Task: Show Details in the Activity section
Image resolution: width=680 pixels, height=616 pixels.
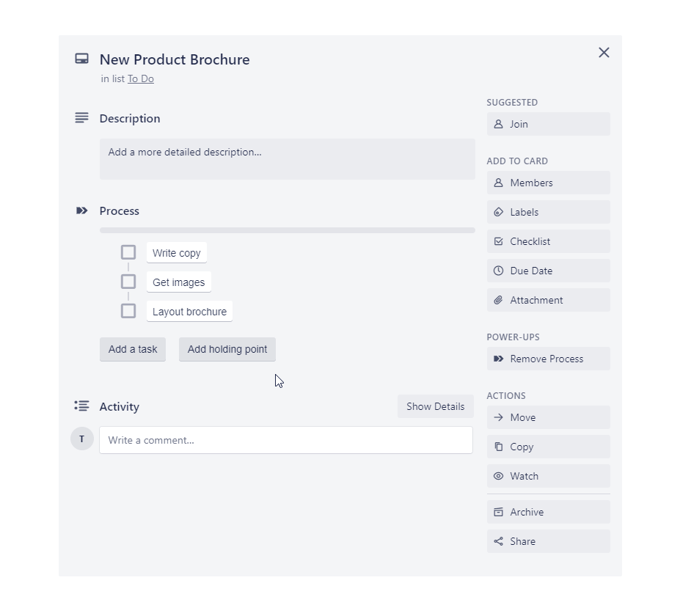Action: coord(435,406)
